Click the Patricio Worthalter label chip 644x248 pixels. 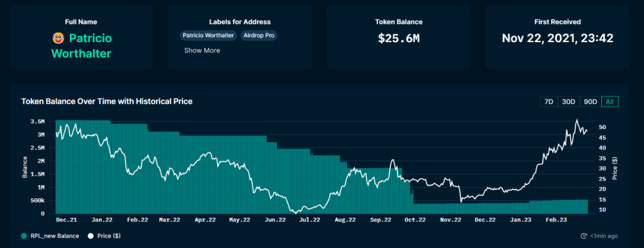tap(208, 35)
